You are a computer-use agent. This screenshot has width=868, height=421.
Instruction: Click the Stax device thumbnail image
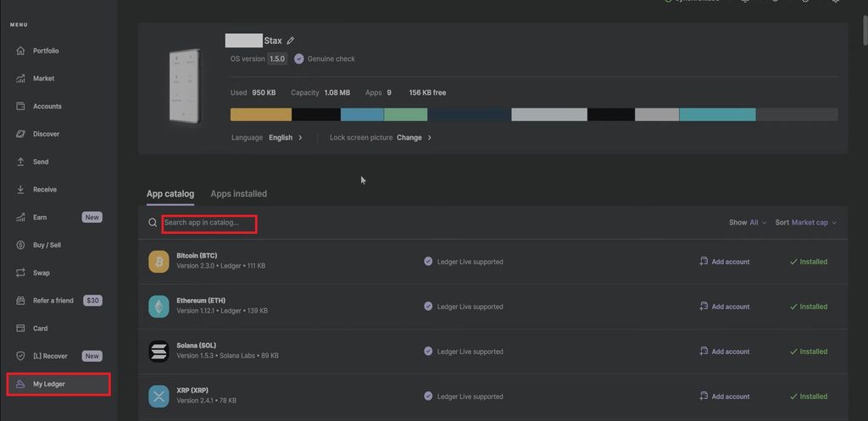point(186,86)
